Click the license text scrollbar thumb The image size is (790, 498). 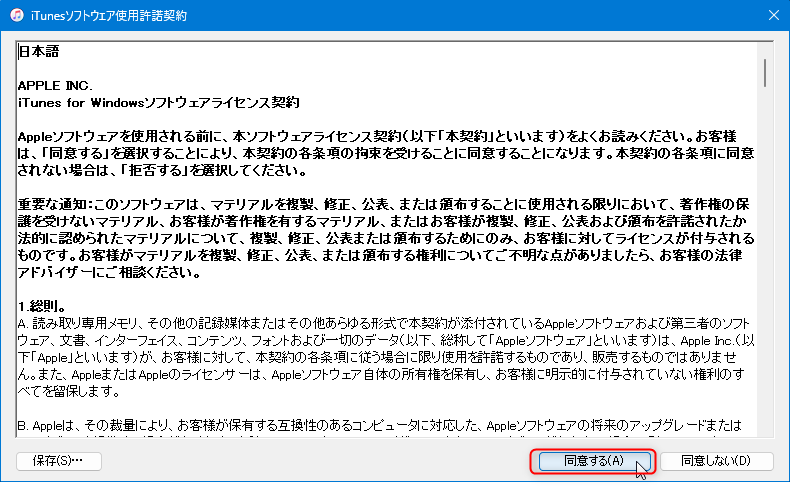click(765, 73)
